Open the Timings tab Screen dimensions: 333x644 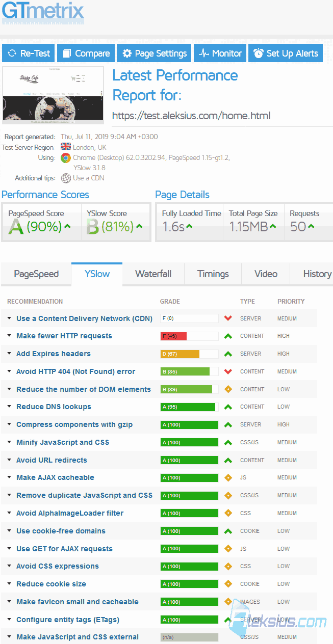(213, 274)
